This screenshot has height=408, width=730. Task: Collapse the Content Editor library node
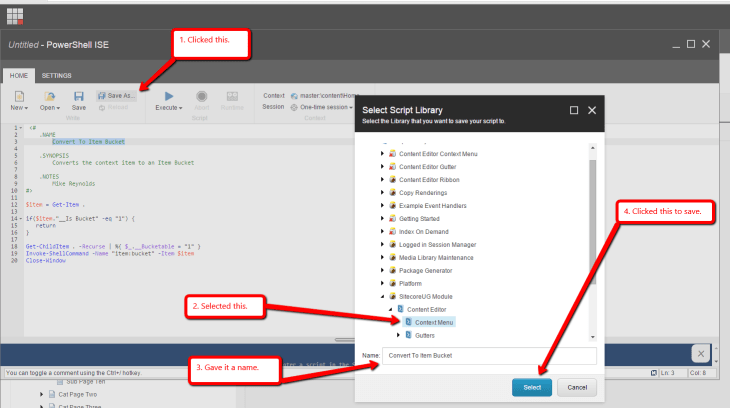[390, 310]
